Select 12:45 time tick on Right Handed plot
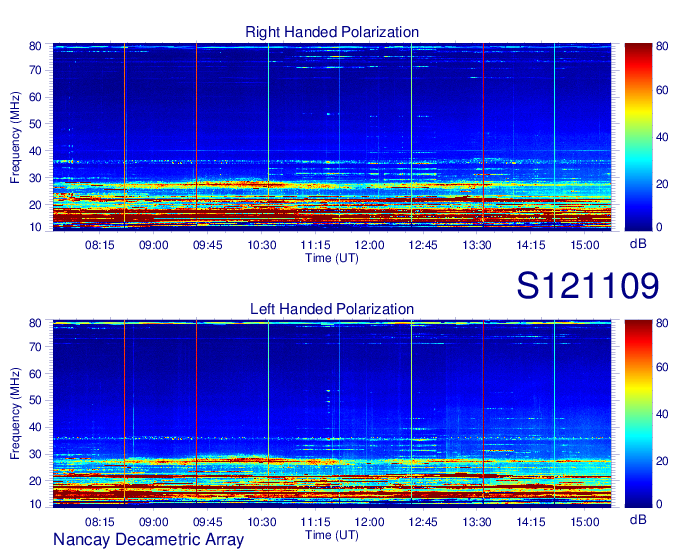Viewport: 680px width, 552px height. point(423,245)
